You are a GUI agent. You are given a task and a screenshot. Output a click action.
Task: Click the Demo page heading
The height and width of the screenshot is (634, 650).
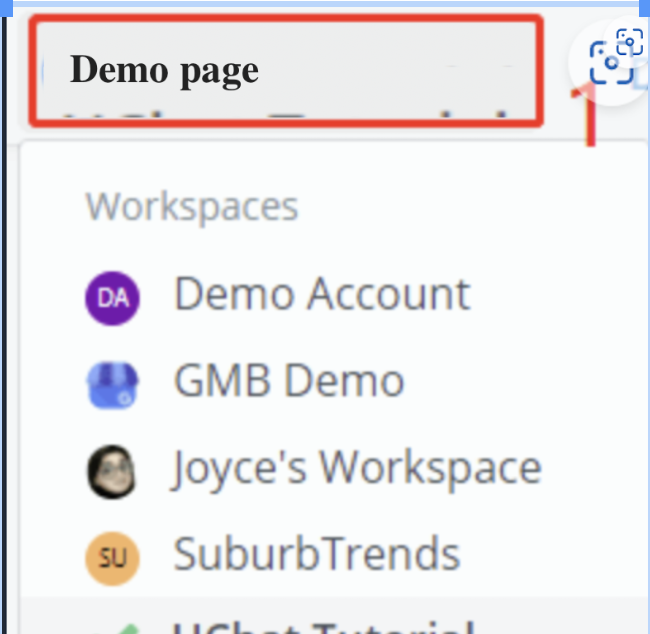(164, 71)
